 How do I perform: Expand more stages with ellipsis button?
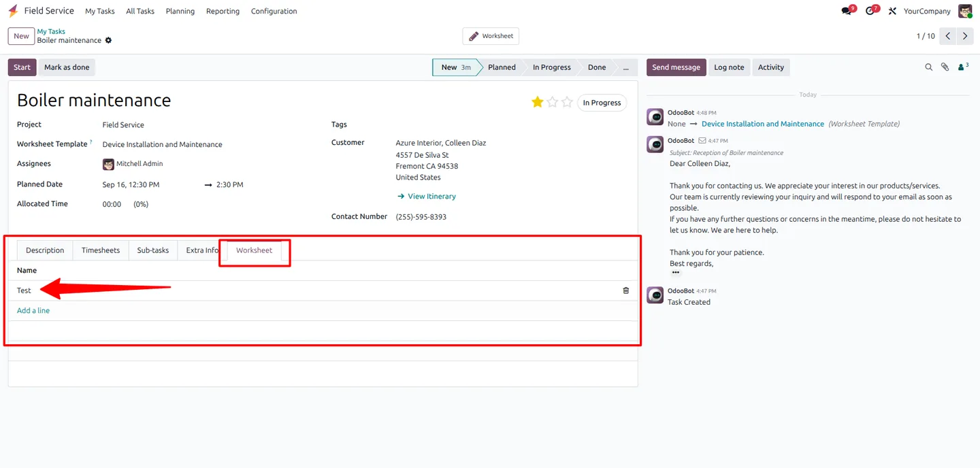(x=625, y=67)
